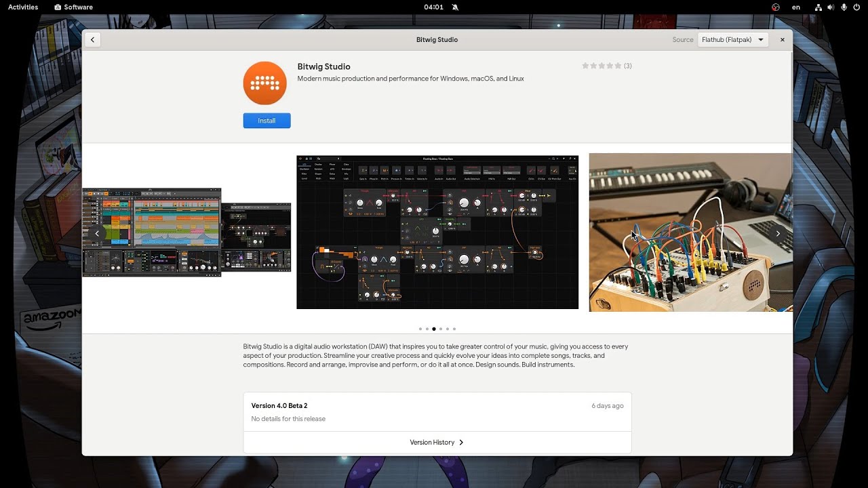The image size is (868, 488).
Task: Click the volume speaker icon in top bar
Action: click(x=831, y=7)
